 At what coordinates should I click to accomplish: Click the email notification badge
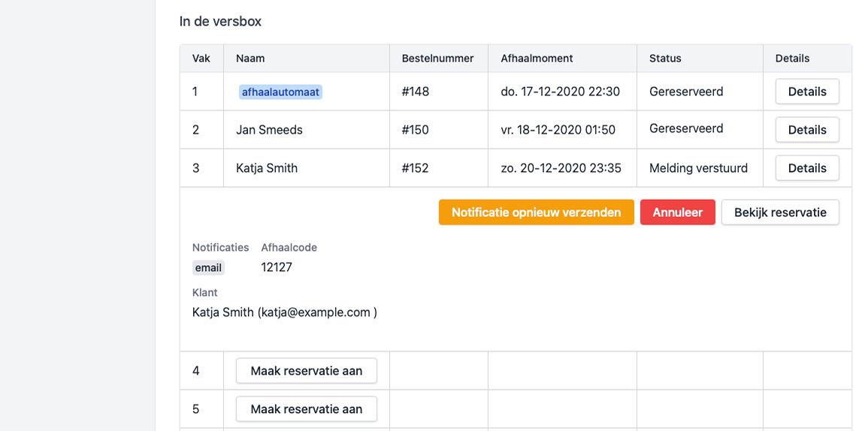pyautogui.click(x=208, y=268)
